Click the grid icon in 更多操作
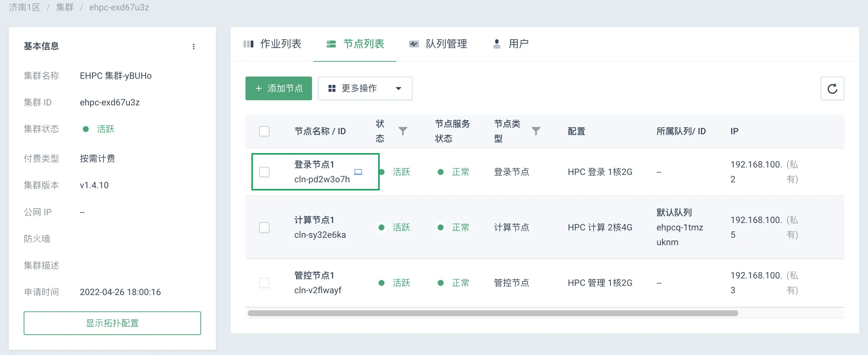Screen dimensions: 868x355 tap(332, 88)
